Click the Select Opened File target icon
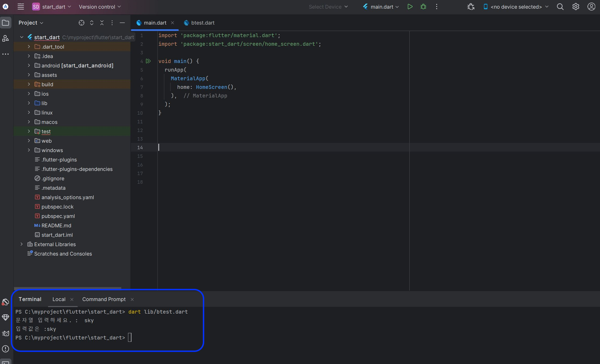The height and width of the screenshot is (364, 600). (81, 23)
